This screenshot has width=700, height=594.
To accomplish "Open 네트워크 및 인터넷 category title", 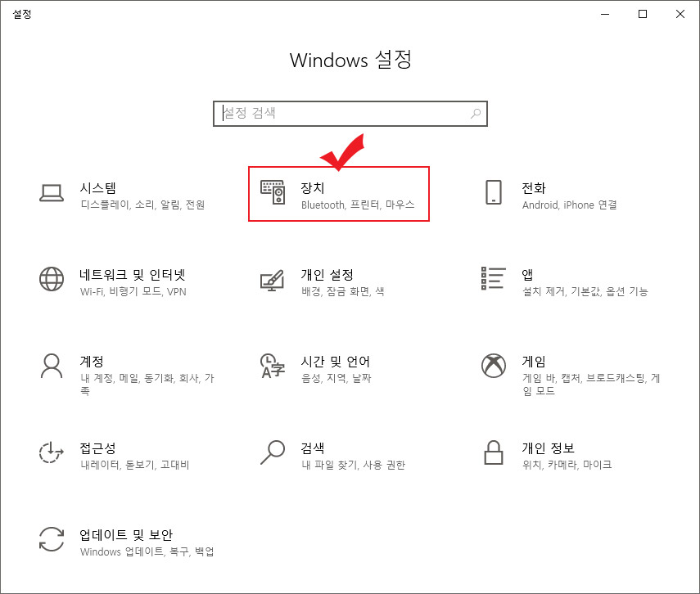I will tap(132, 274).
